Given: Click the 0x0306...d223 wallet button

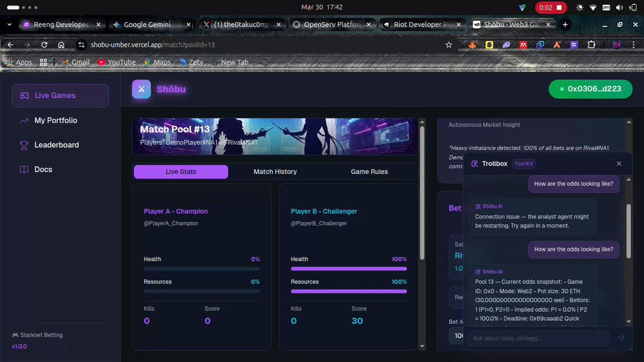Looking at the screenshot, I should [x=590, y=89].
